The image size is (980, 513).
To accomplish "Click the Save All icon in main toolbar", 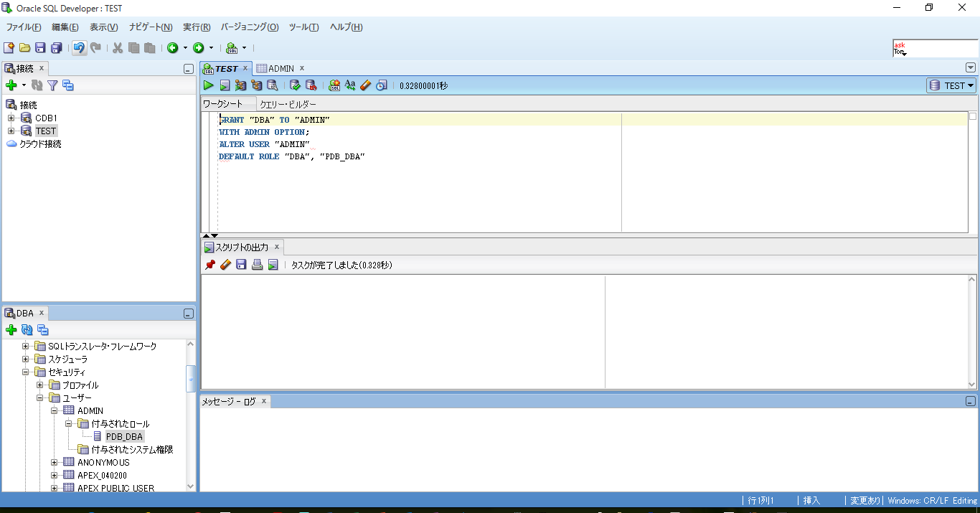I will 56,48.
